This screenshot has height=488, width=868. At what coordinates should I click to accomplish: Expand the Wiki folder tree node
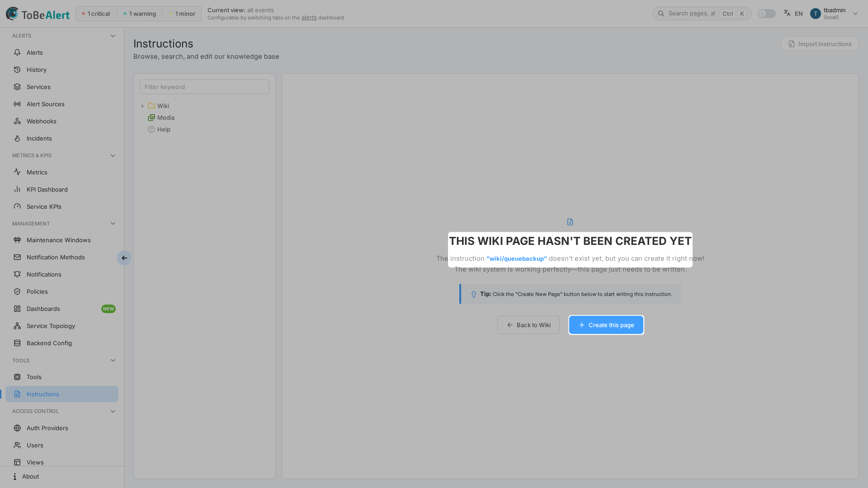pyautogui.click(x=142, y=106)
